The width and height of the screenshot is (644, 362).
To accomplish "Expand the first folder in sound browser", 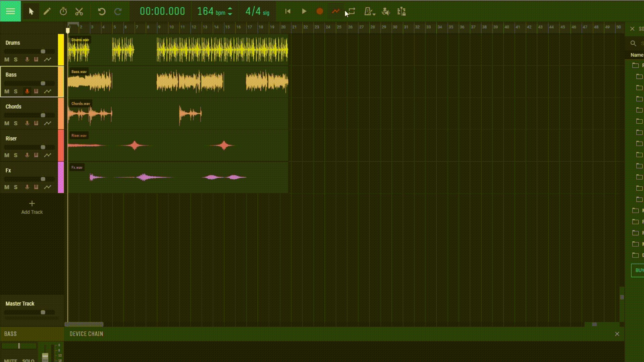I will tap(636, 66).
